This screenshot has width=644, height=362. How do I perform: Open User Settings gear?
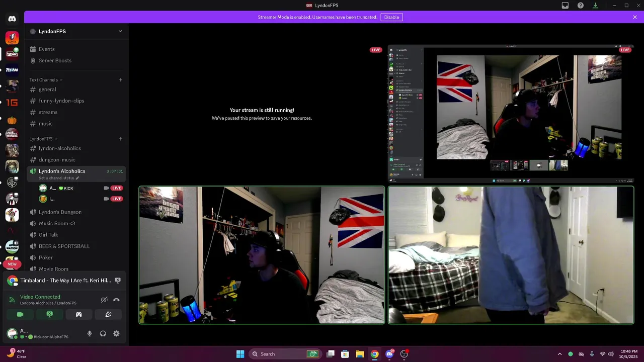[116, 333]
